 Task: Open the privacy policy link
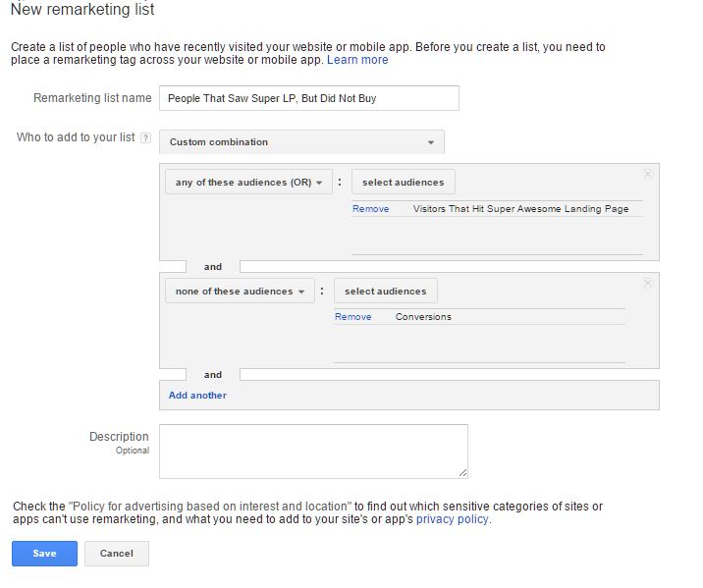point(452,519)
